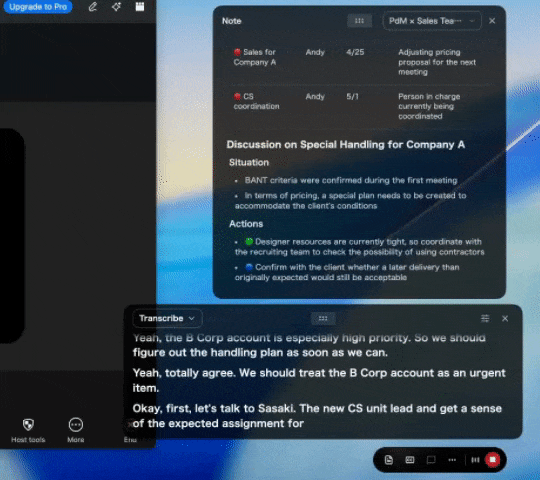The height and width of the screenshot is (480, 540).
Task: Open the three-dot menu in bottom pill toolbar
Action: [x=452, y=460]
